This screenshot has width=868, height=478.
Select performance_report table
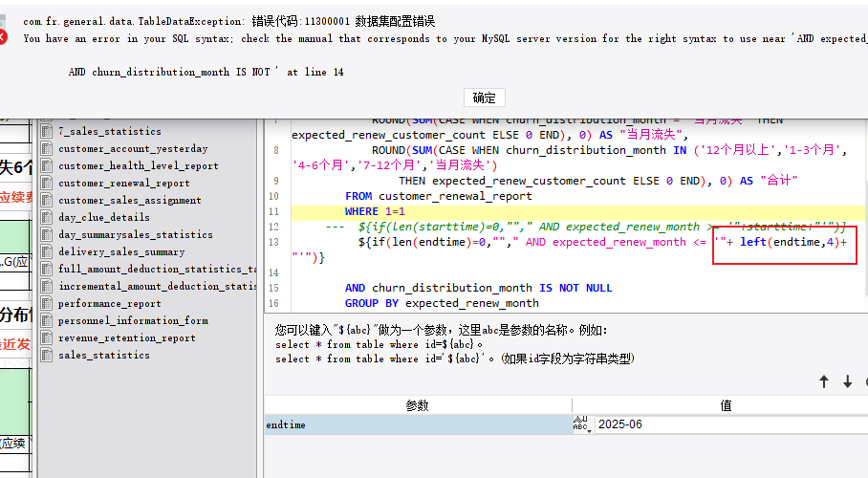110,303
